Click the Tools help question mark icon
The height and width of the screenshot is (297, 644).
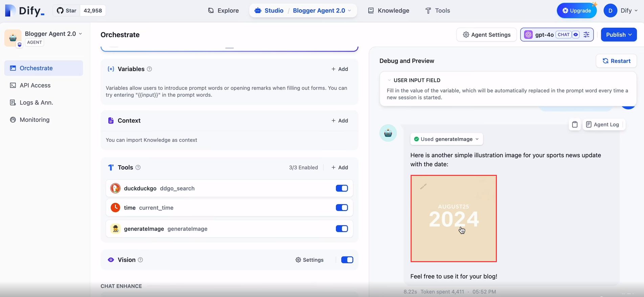tap(138, 167)
